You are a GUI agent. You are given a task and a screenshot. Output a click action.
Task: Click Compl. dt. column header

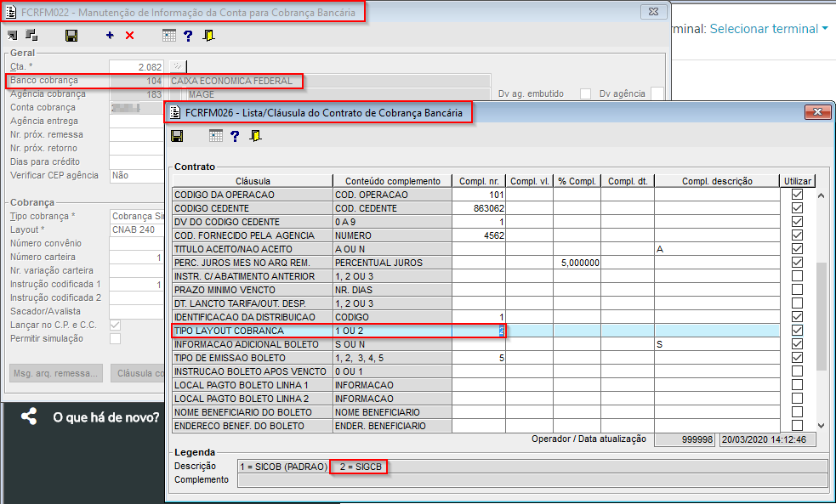click(628, 181)
